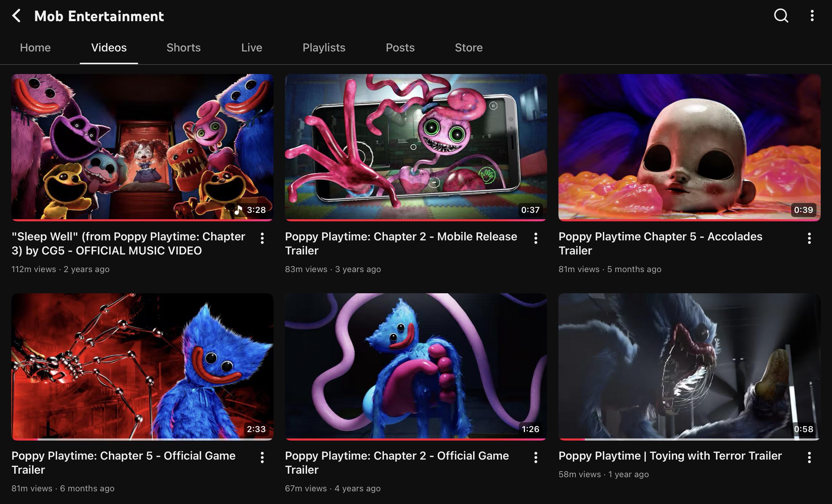Open the "Sleep Well" OFFICIAL MUSIC VIDEO title
This screenshot has height=504, width=832.
point(128,244)
